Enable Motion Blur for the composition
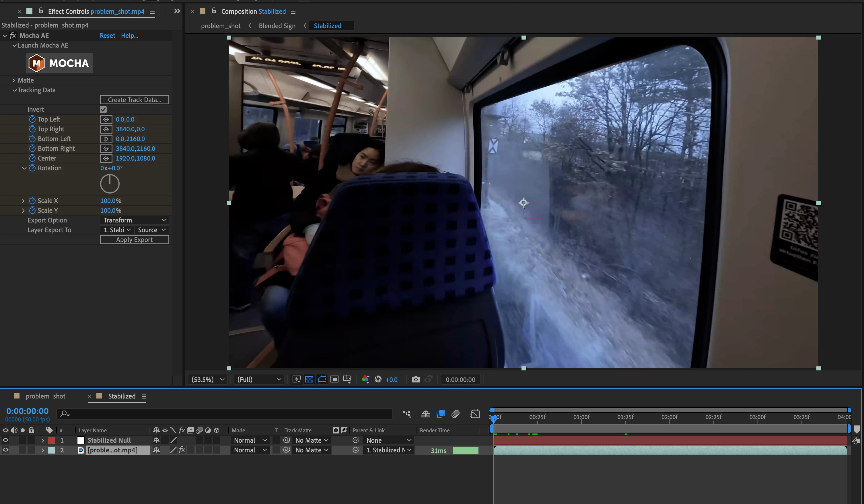This screenshot has height=504, width=864. click(455, 414)
